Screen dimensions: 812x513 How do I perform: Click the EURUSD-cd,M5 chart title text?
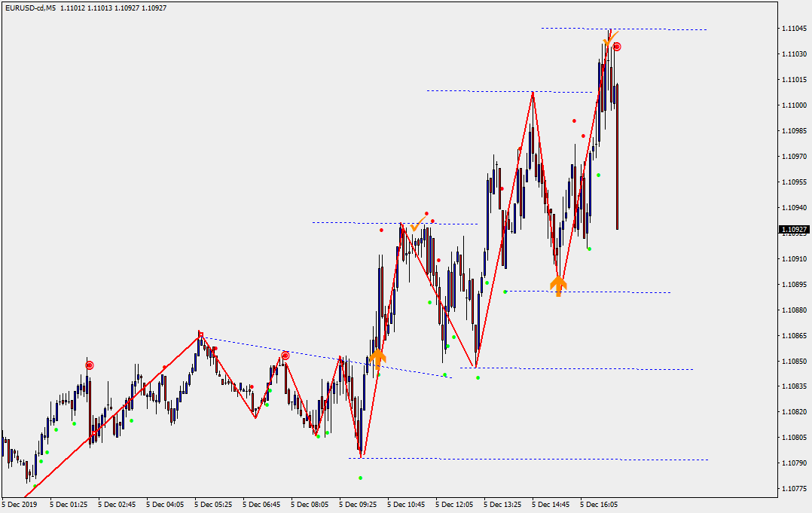click(29, 8)
